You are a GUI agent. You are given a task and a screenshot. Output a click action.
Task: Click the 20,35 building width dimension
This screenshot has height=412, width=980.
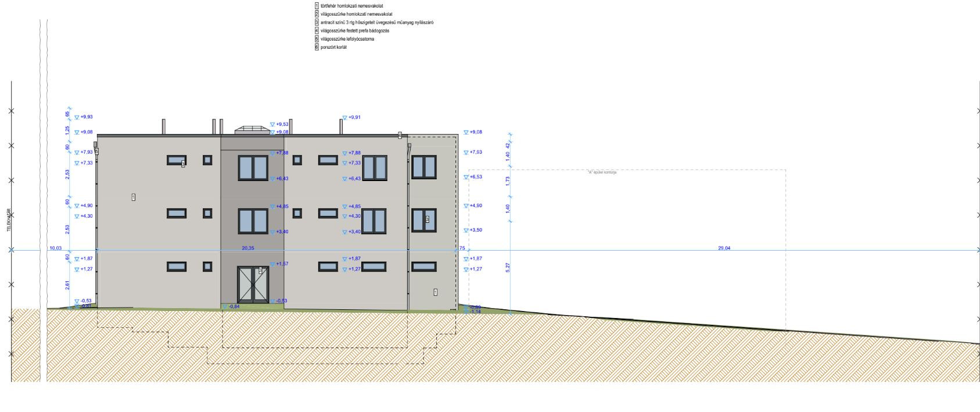click(247, 248)
